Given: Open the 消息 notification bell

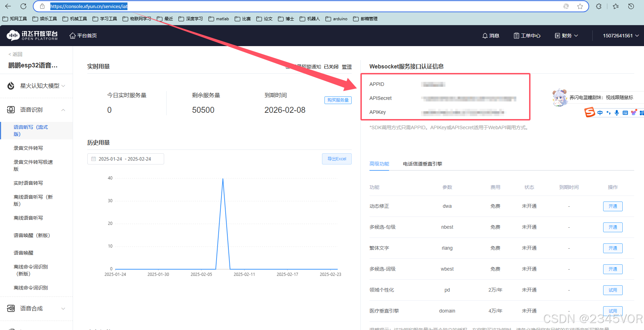Looking at the screenshot, I should (x=485, y=36).
